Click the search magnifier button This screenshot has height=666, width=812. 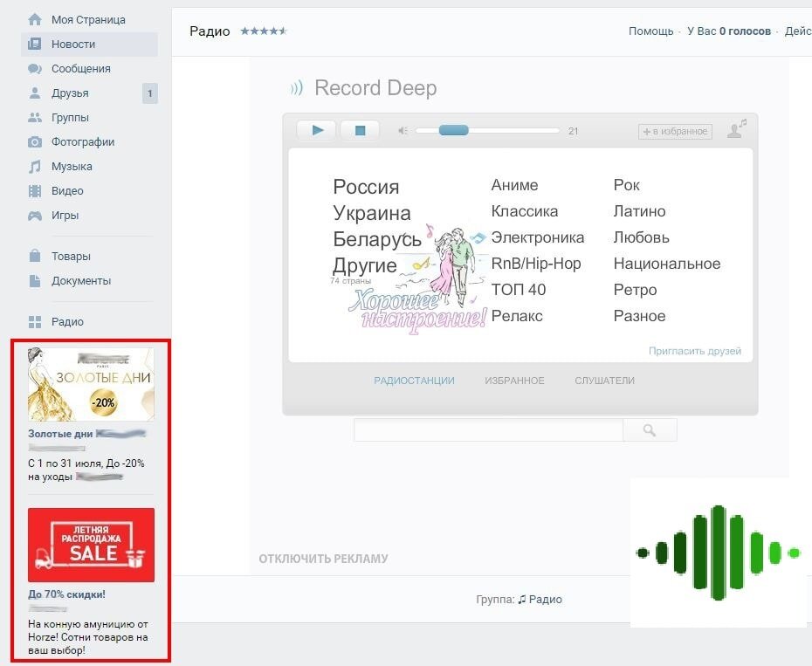650,429
